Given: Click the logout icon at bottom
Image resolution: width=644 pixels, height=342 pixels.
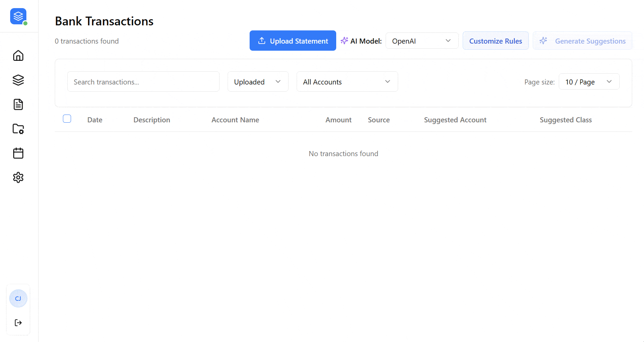Looking at the screenshot, I should [18, 323].
